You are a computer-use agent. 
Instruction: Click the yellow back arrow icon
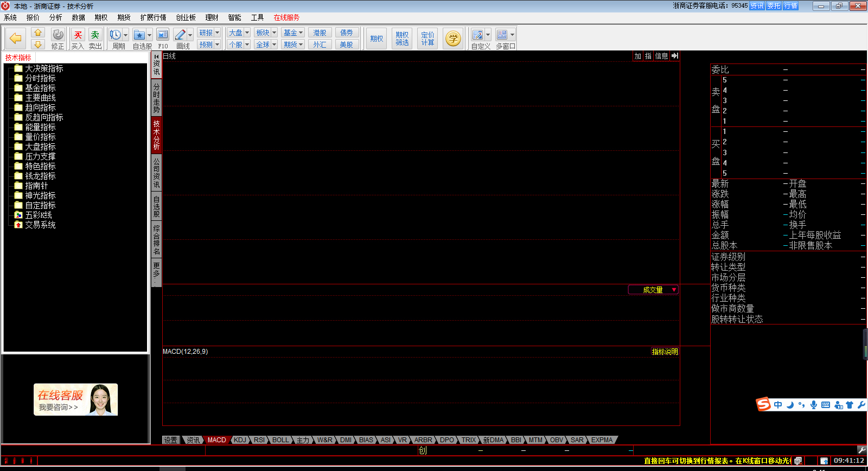pos(16,39)
